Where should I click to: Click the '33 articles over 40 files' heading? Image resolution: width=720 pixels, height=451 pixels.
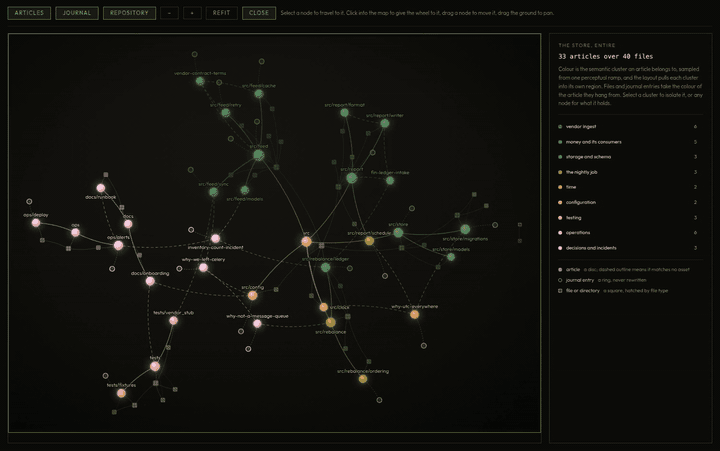605,56
